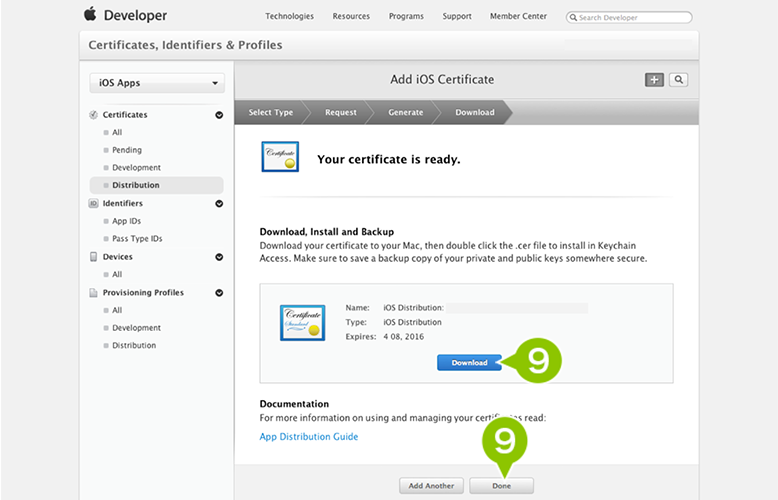Click the Download, Install and Backup heading
This screenshot has height=500, width=778.
pos(327,232)
